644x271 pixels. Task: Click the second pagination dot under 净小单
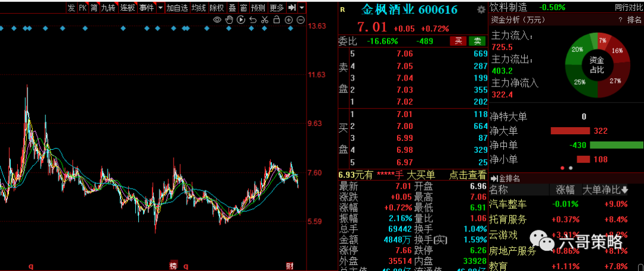(571, 168)
